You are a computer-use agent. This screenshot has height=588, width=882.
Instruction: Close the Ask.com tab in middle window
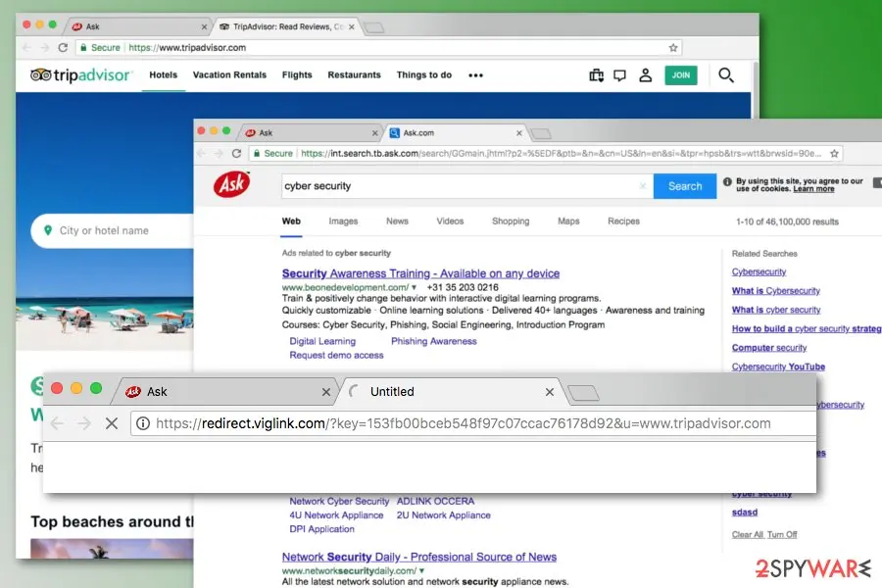click(518, 133)
